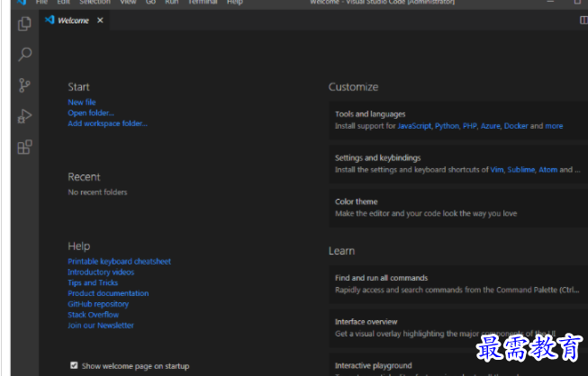Open the Explorer view in activity bar
The width and height of the screenshot is (588, 376).
coord(24,23)
